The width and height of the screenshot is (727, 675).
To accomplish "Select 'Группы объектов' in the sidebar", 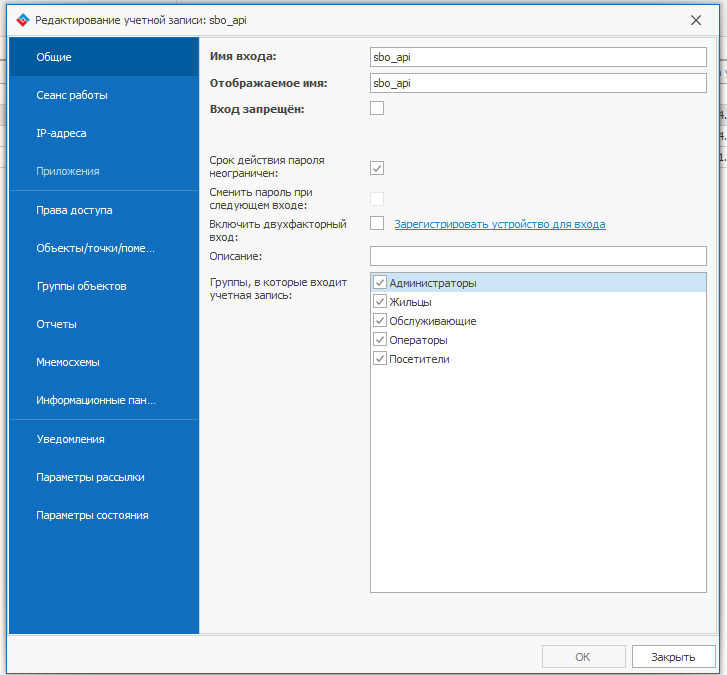I will [x=81, y=286].
